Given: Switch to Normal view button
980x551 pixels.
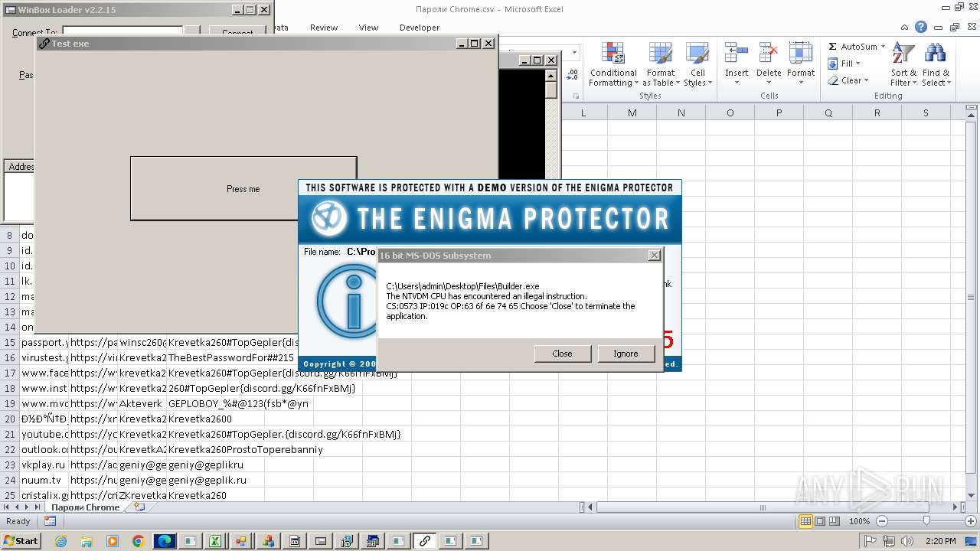Looking at the screenshot, I should (x=805, y=521).
